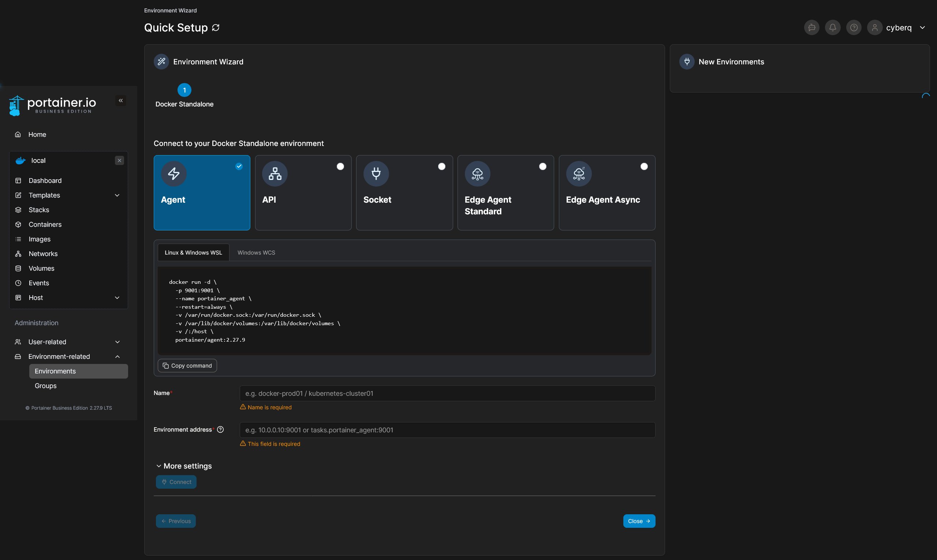Click Environment address help tooltip icon
This screenshot has height=560, width=937.
tap(220, 429)
